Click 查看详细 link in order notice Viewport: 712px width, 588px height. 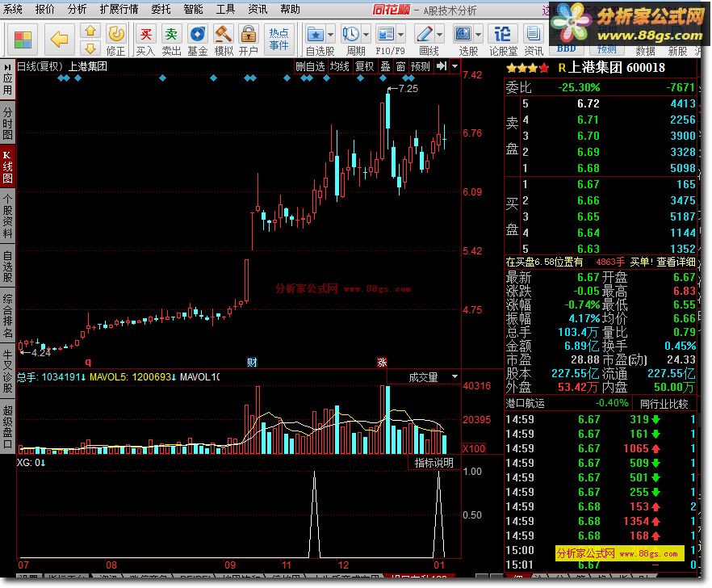(676, 262)
